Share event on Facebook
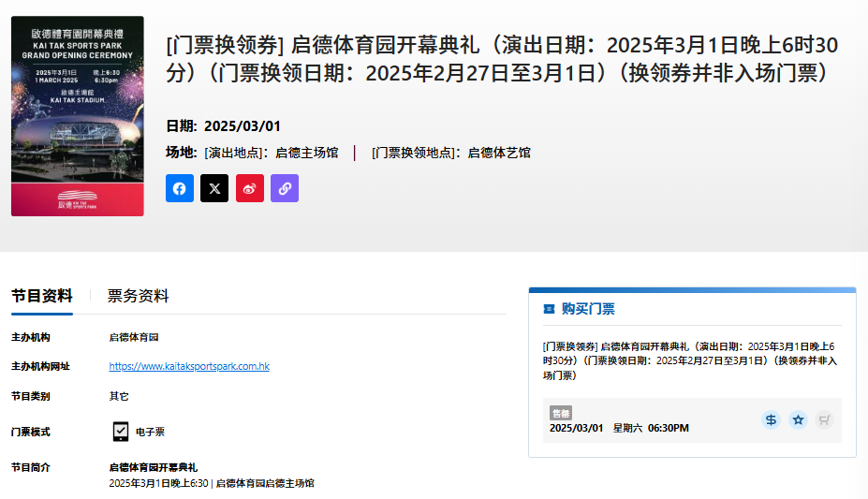This screenshot has width=868, height=499. tap(180, 188)
